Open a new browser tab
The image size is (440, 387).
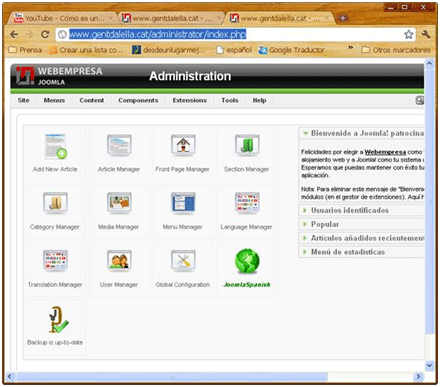(342, 18)
